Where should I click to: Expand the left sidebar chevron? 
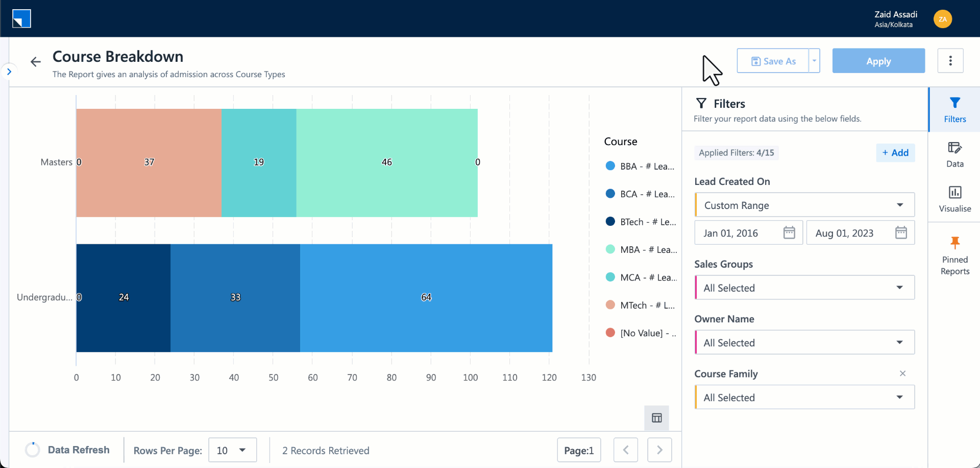pyautogui.click(x=9, y=72)
